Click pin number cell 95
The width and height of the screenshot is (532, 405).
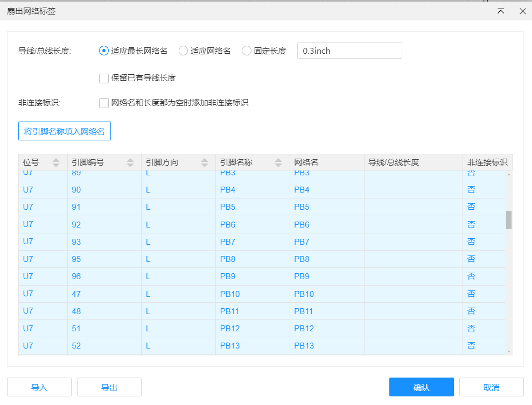point(104,259)
